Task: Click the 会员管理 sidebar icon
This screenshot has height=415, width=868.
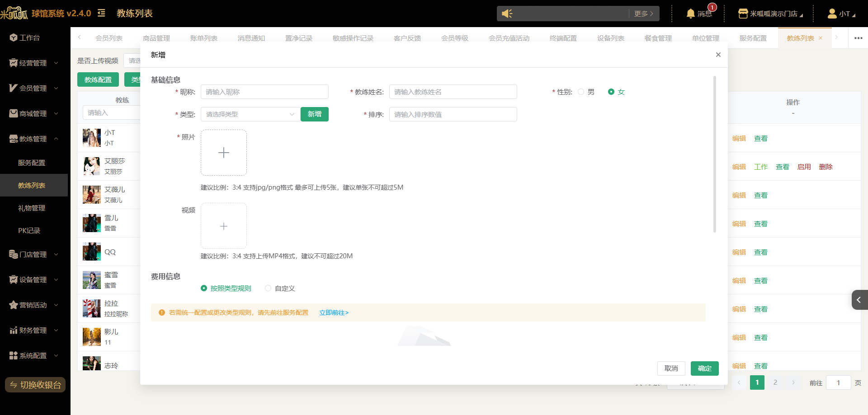Action: click(14, 88)
